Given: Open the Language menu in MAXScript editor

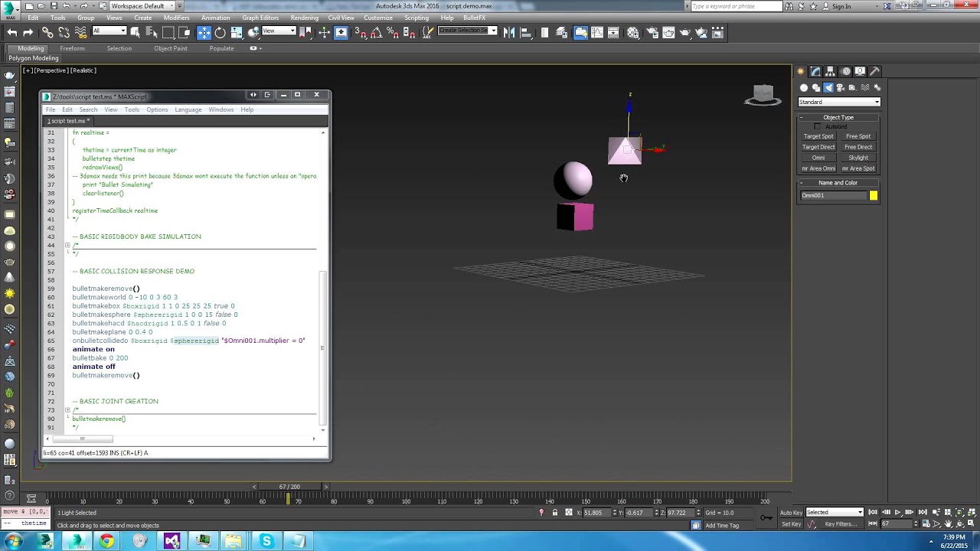Looking at the screenshot, I should click(x=188, y=109).
